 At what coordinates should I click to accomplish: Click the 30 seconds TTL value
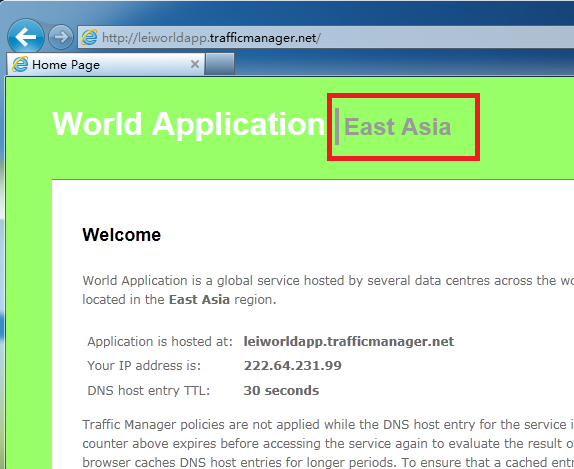[x=281, y=391]
